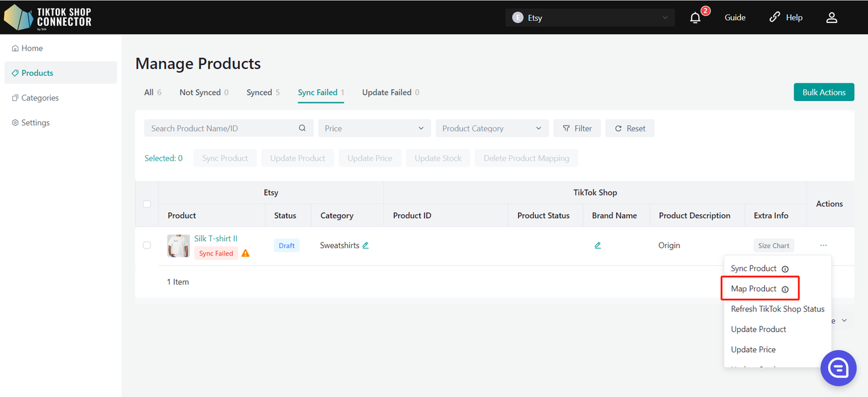Click the "1 Item" count text
Screen dimensions: 868x397
tap(178, 282)
